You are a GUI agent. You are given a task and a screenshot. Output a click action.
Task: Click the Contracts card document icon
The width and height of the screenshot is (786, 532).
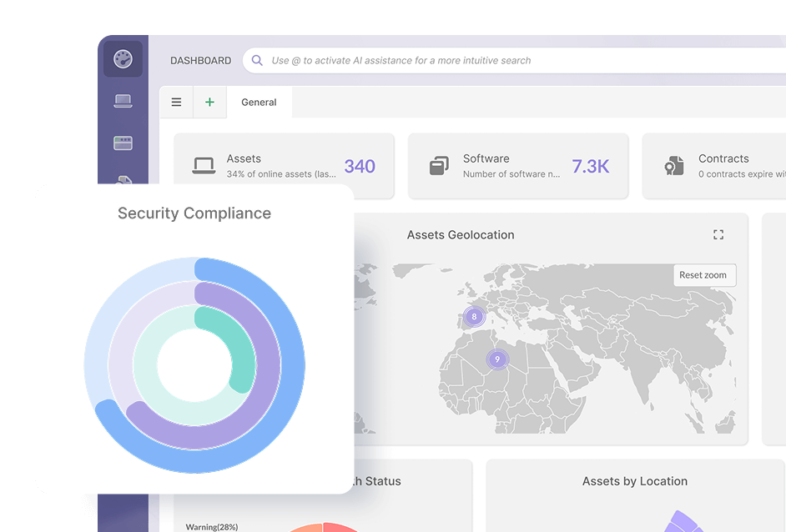pos(674,166)
